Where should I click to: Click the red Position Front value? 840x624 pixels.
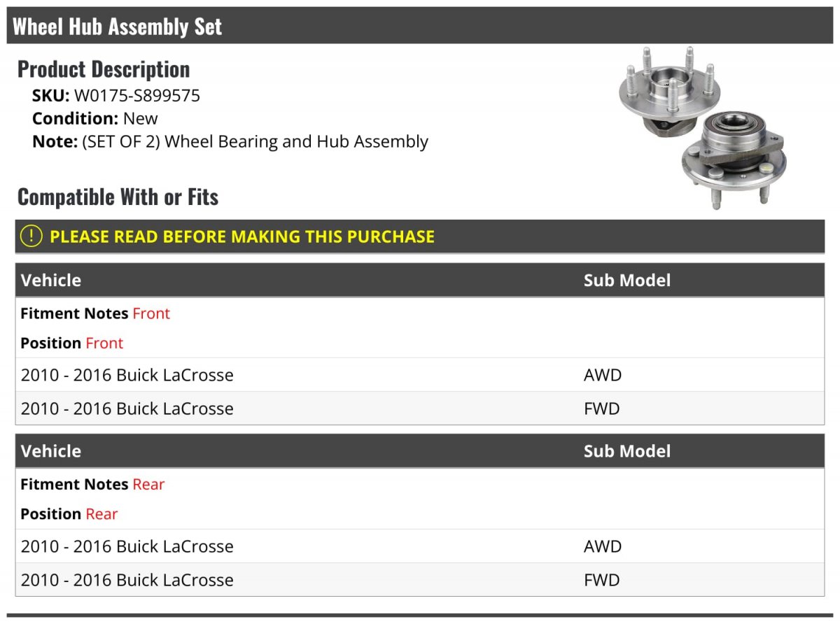[x=104, y=343]
